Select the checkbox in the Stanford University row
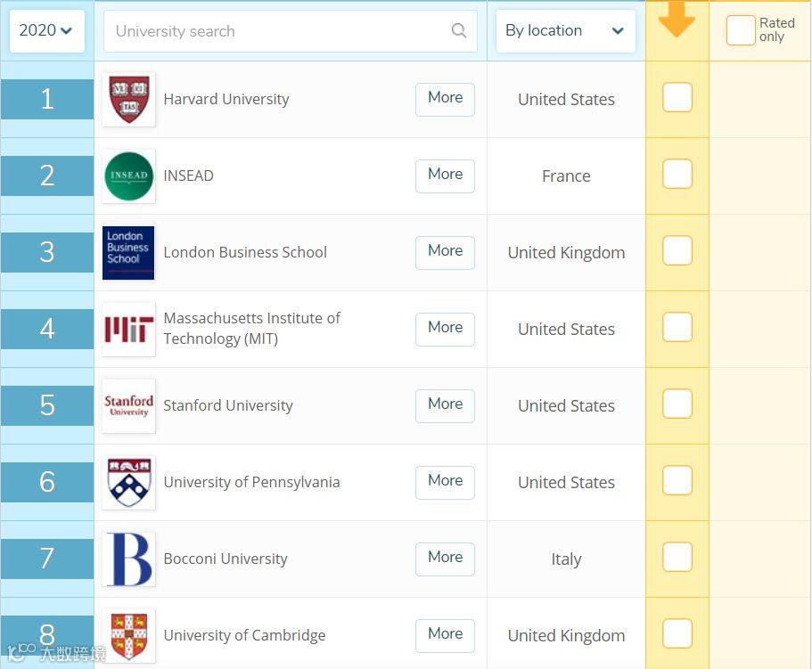The width and height of the screenshot is (812, 669). (677, 404)
